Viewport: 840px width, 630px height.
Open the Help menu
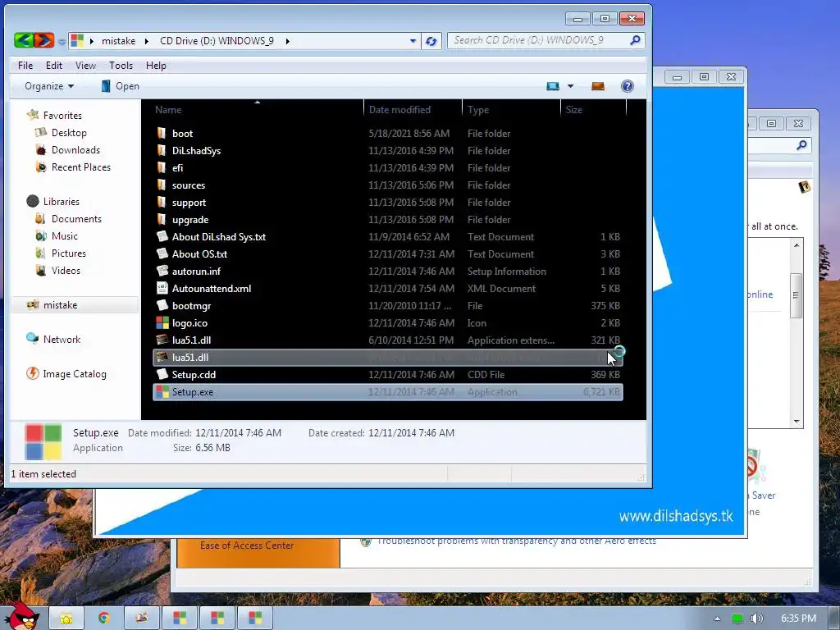pyautogui.click(x=156, y=66)
